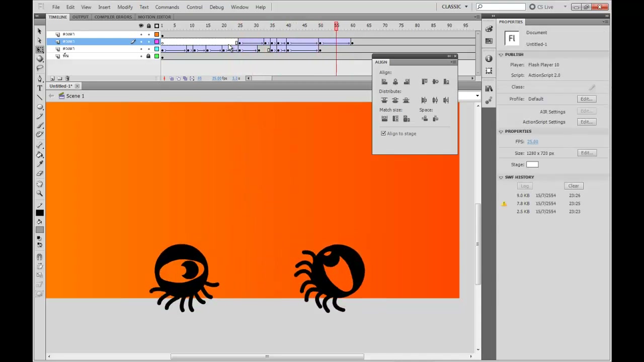The image size is (644, 362).
Task: Open the Align panel options menu
Action: point(453,62)
